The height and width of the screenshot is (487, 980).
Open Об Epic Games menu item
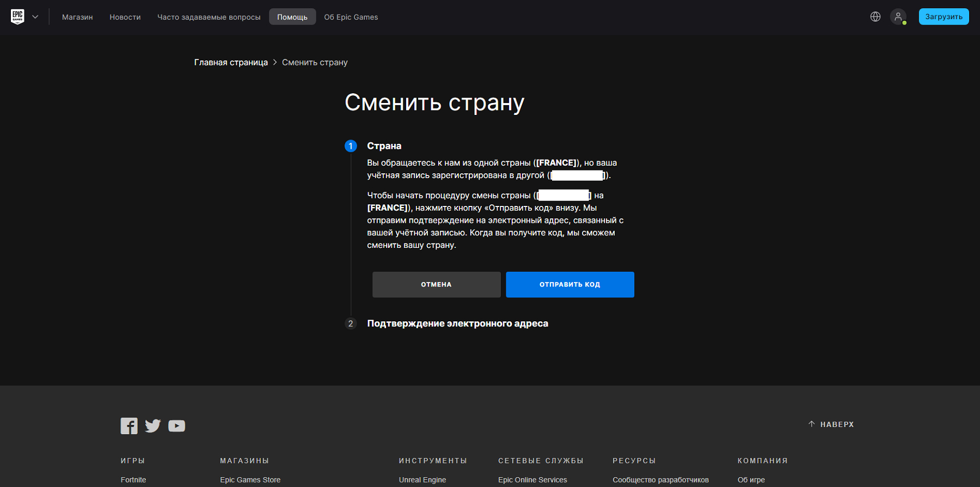(x=351, y=17)
